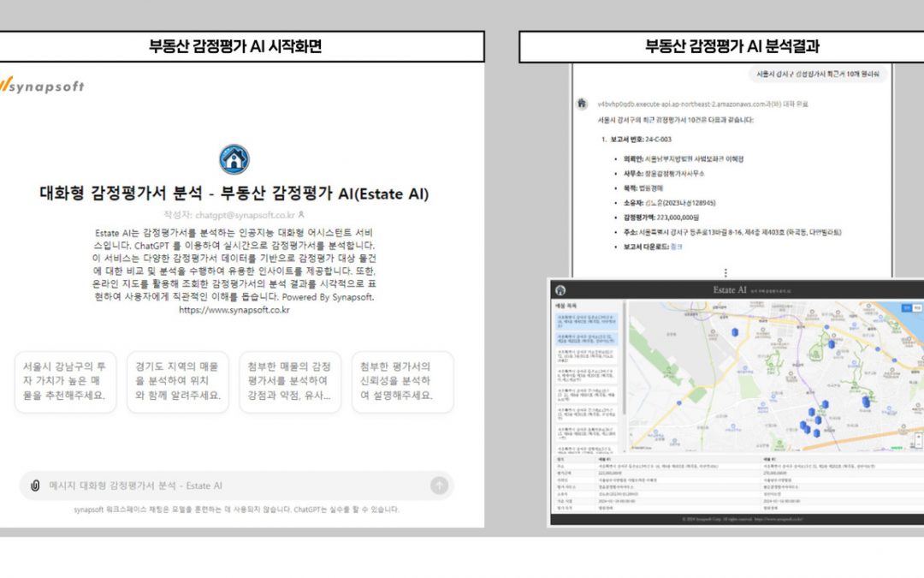
Task: Click the vertical ellipsis below the report list
Action: (x=726, y=273)
